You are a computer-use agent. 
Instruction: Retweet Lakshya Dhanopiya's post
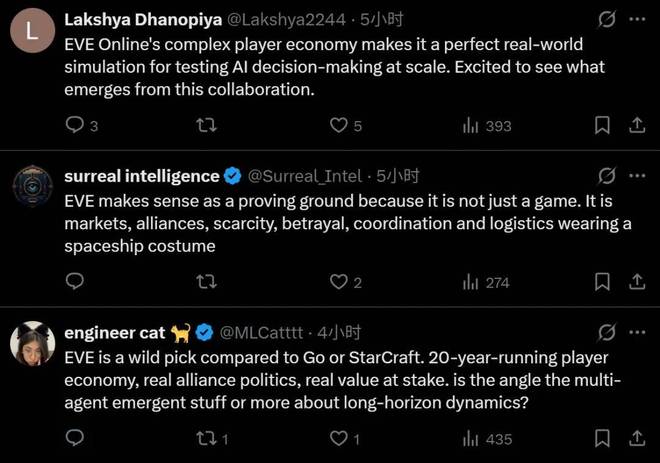206,125
